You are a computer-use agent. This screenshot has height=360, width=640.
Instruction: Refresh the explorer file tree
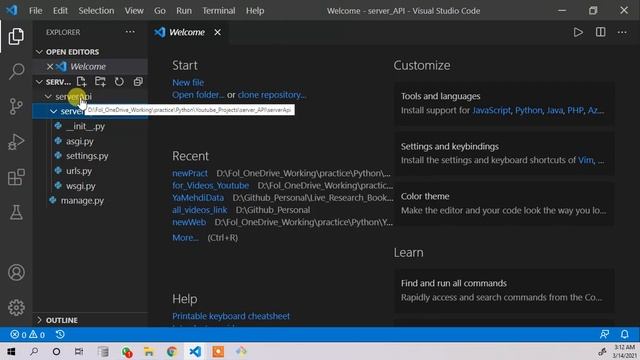(x=119, y=82)
